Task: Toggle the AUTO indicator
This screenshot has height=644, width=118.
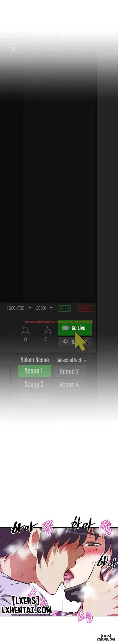Action: pos(64,308)
